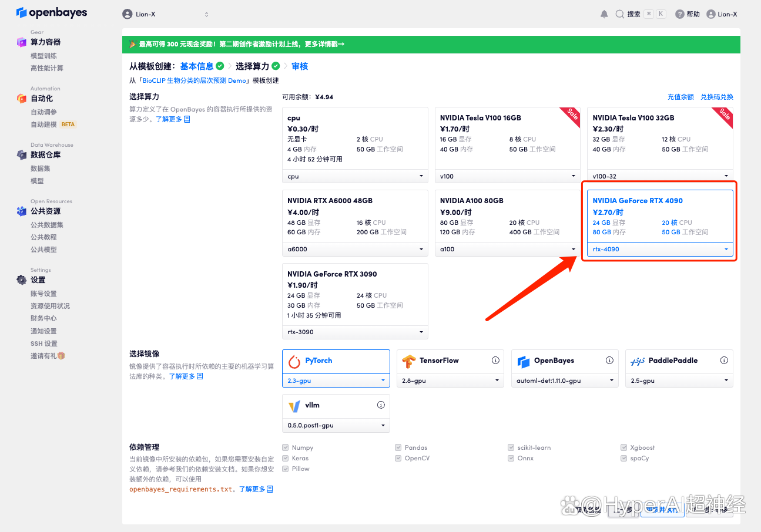Click the green 300 元 reward banner
Screen dimensions: 761x532
tap(431, 44)
